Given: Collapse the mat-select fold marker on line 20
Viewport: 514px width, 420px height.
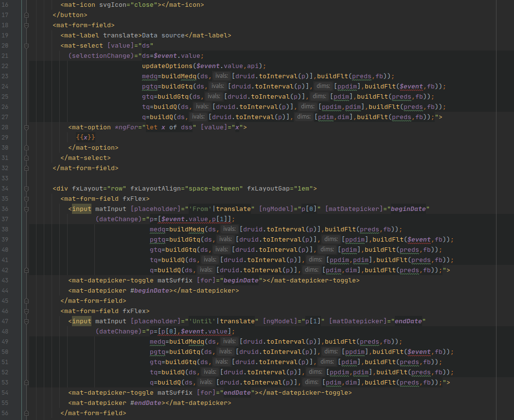Looking at the screenshot, I should pos(27,46).
